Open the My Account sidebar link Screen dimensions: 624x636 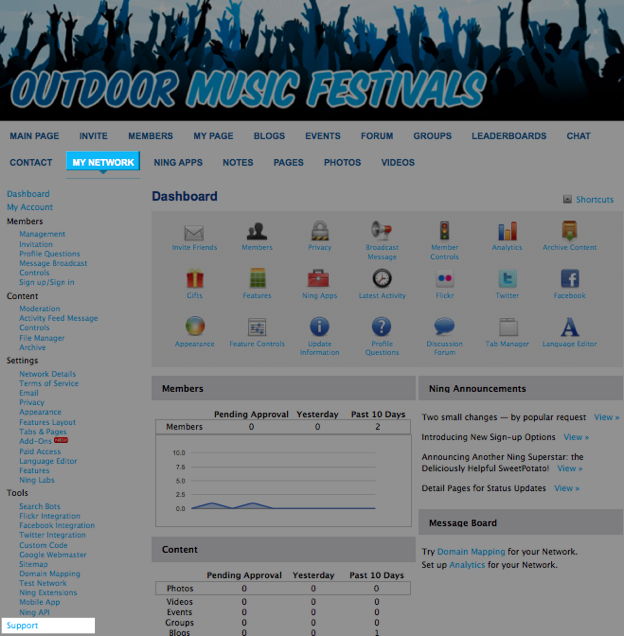[30, 207]
